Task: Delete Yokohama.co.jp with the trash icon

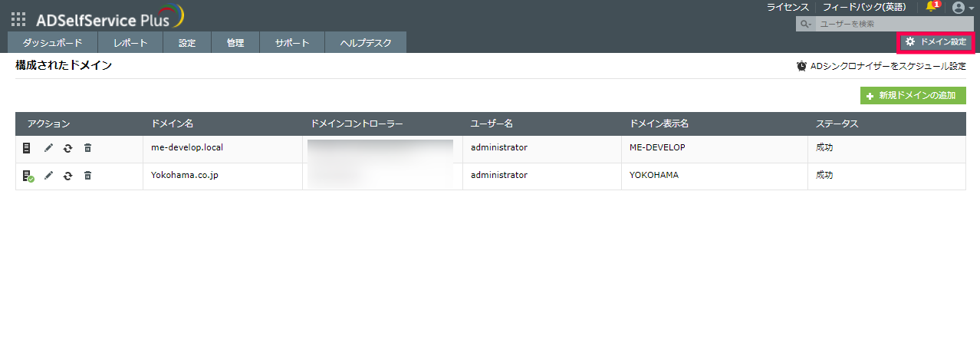Action: tap(87, 176)
